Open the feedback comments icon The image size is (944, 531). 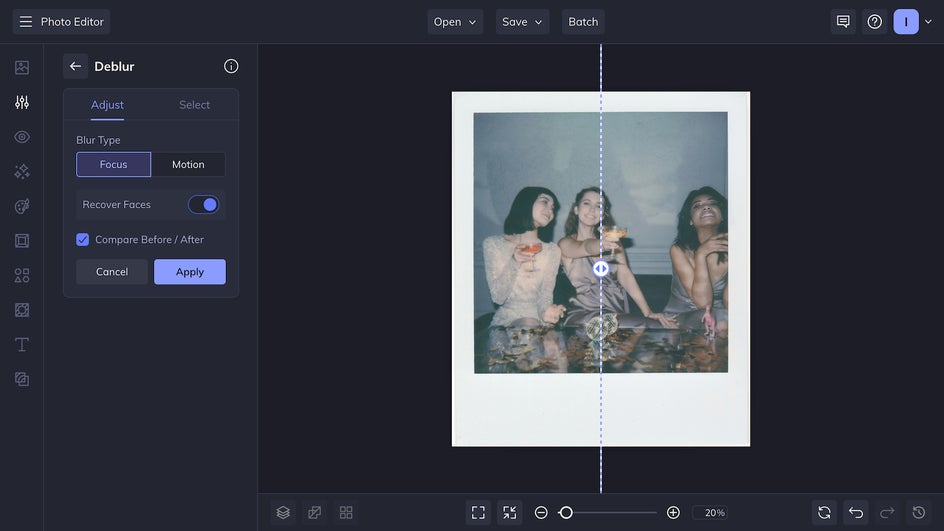click(843, 22)
